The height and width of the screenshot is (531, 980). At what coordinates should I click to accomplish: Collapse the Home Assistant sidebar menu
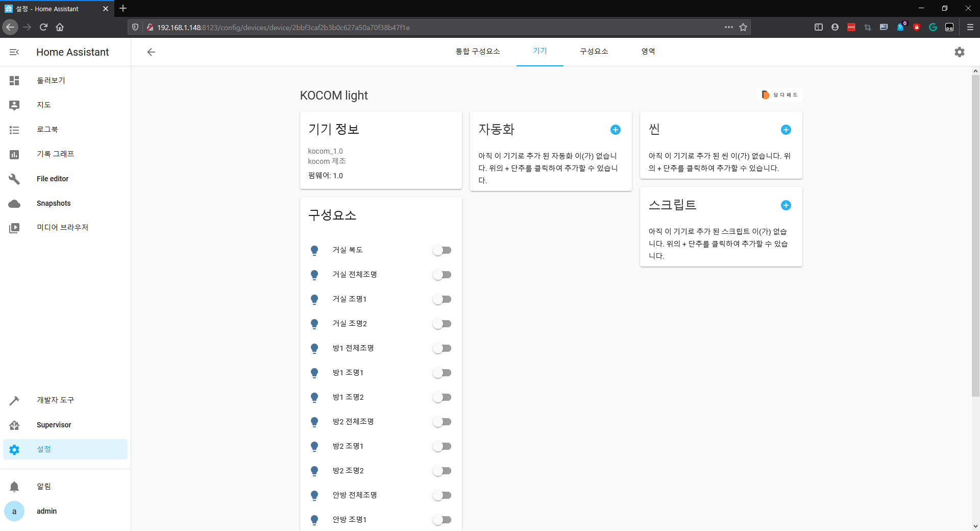(x=14, y=52)
